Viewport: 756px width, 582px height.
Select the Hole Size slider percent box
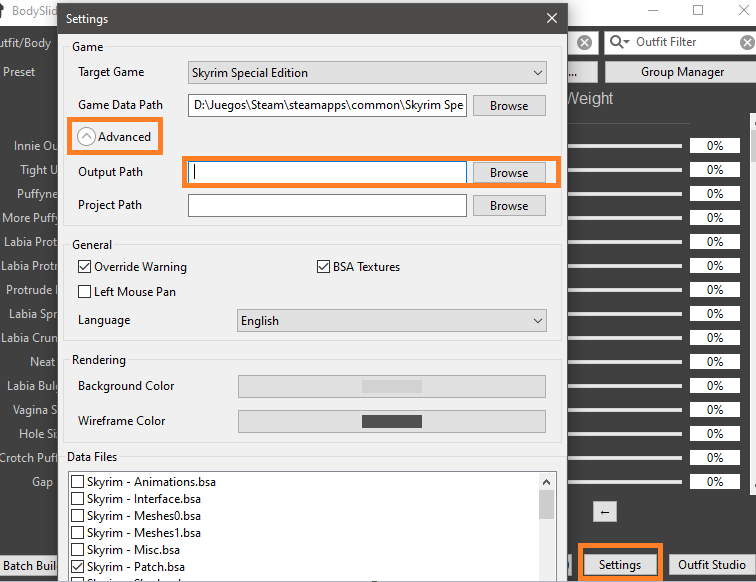click(x=715, y=433)
